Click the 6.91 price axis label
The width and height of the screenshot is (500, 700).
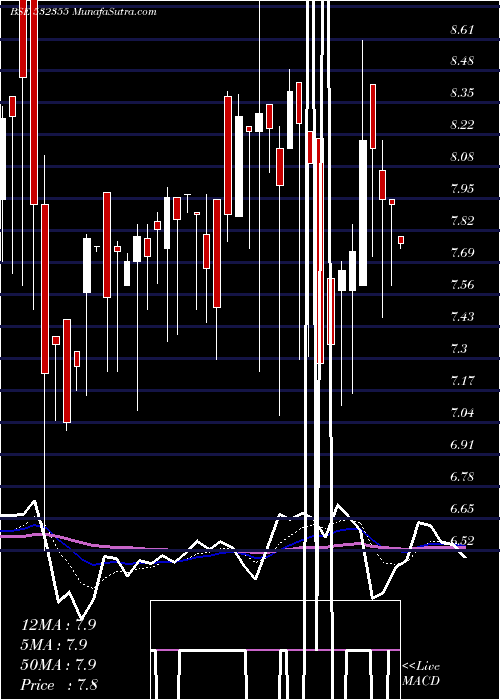[x=462, y=445]
